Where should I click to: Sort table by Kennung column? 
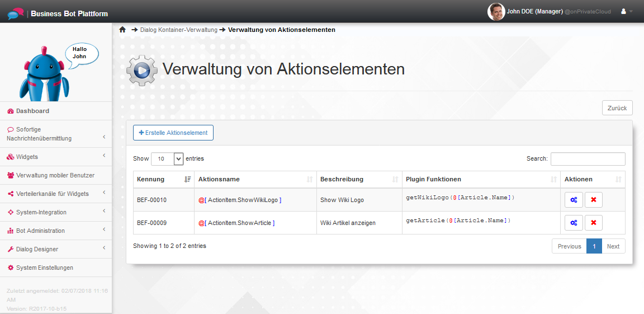click(x=163, y=179)
